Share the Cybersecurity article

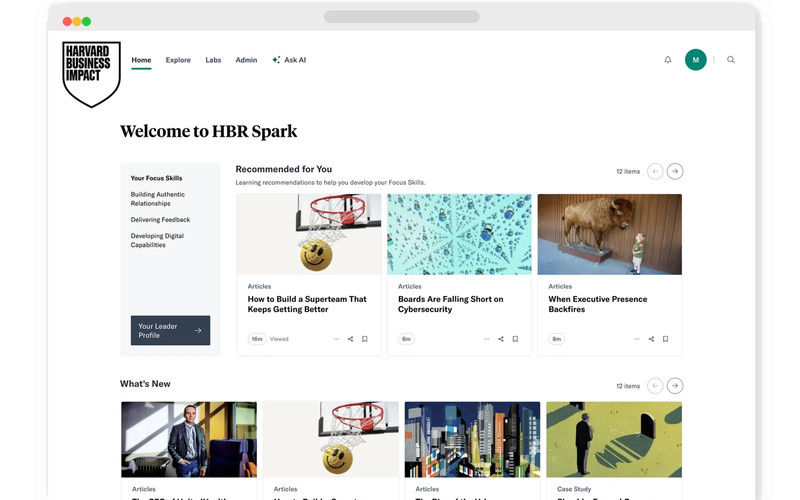(x=501, y=339)
